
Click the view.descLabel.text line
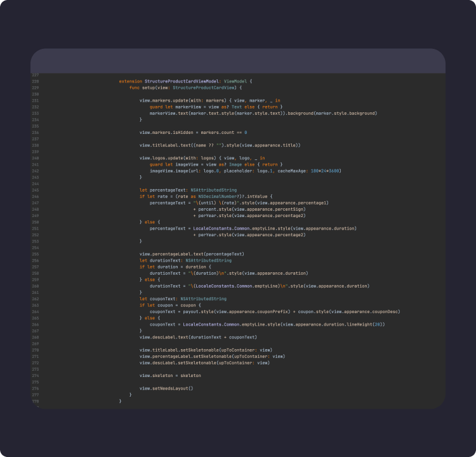point(198,337)
